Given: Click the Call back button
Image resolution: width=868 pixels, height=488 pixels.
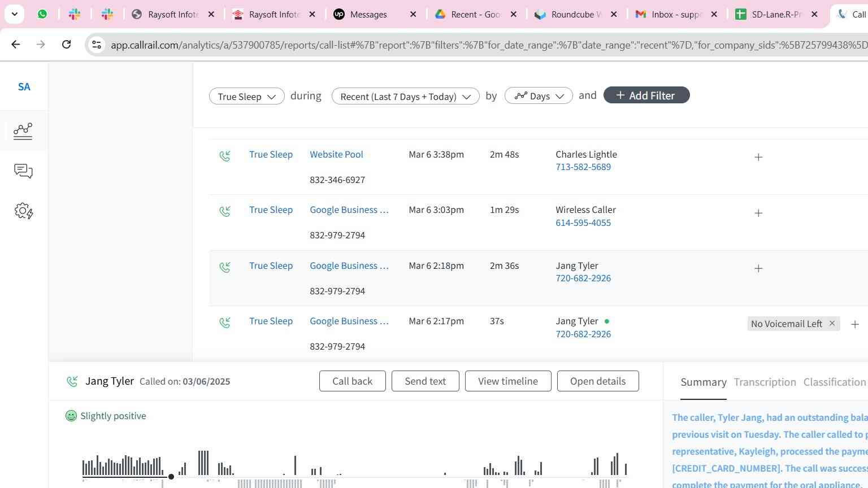Looking at the screenshot, I should click(353, 381).
